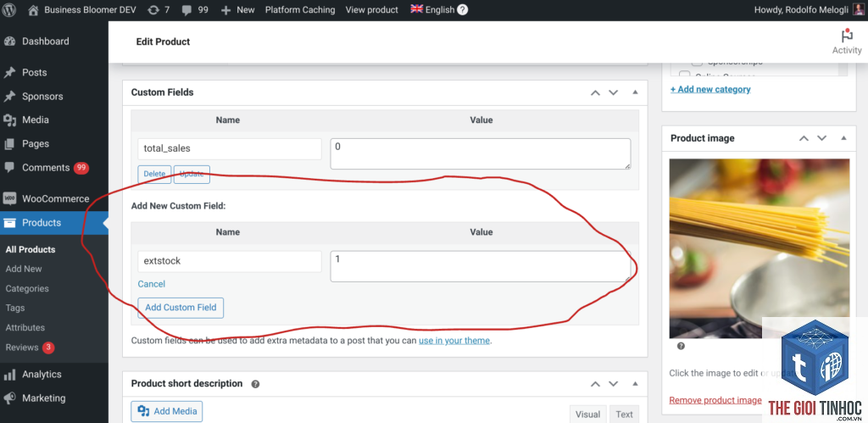This screenshot has width=868, height=423.
Task: Click the spaghetti product image thumbnail
Action: tap(759, 248)
